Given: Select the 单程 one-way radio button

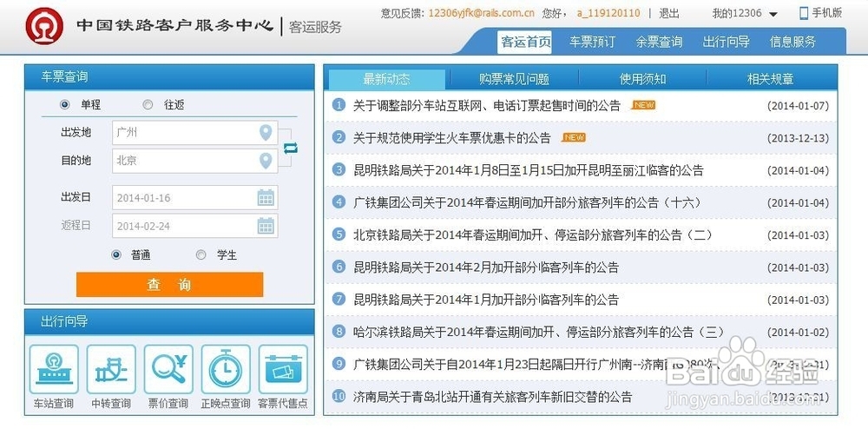Looking at the screenshot, I should pyautogui.click(x=65, y=104).
